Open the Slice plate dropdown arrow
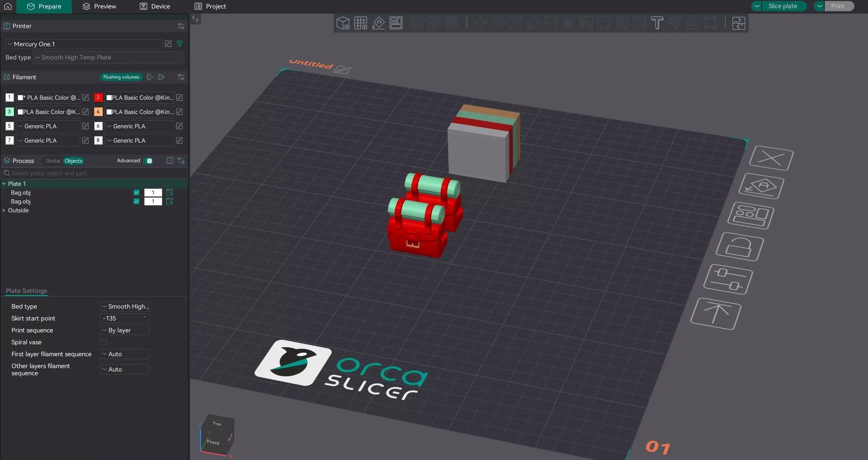 tap(757, 6)
